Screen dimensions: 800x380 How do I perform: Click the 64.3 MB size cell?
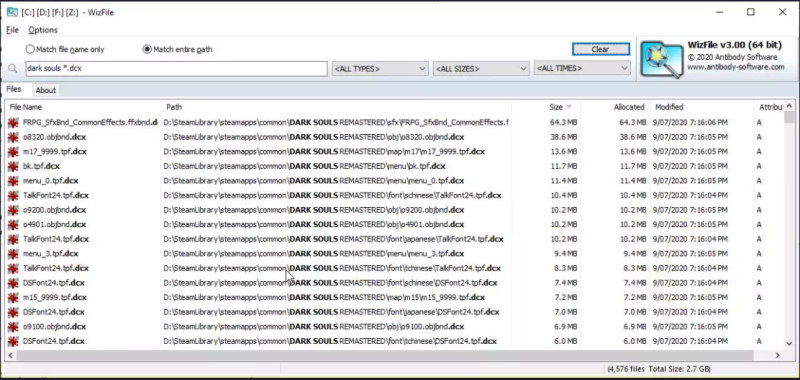[563, 122]
